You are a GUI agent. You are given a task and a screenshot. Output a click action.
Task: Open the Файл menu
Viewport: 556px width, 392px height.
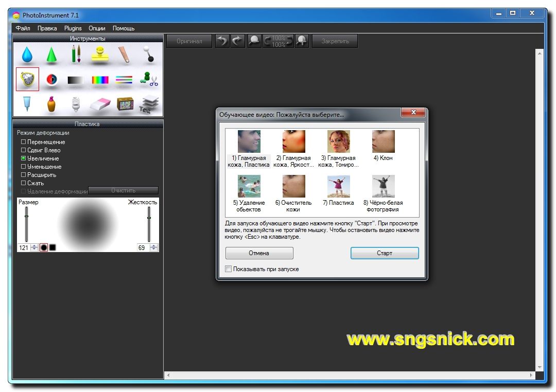pos(23,28)
